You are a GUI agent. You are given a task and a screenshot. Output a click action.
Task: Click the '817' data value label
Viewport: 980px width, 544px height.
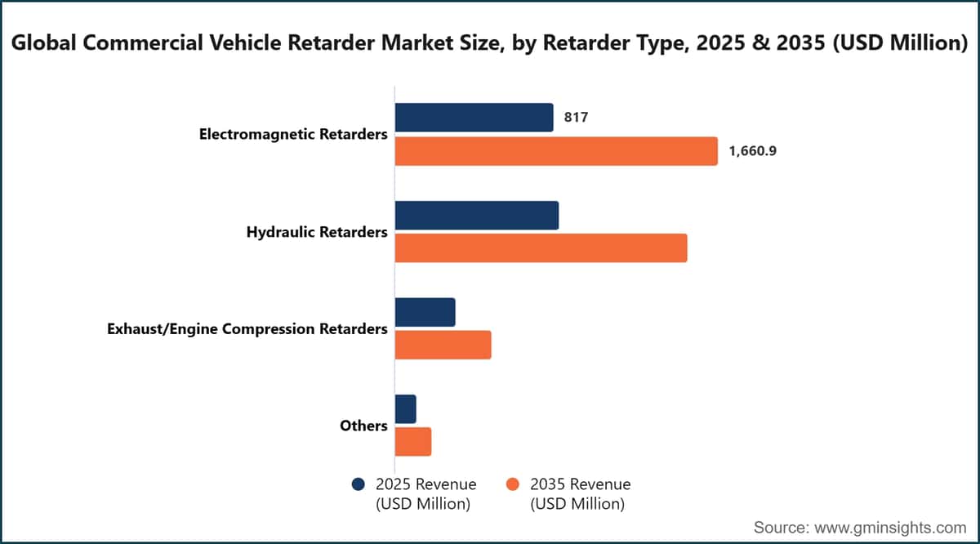pos(577,118)
